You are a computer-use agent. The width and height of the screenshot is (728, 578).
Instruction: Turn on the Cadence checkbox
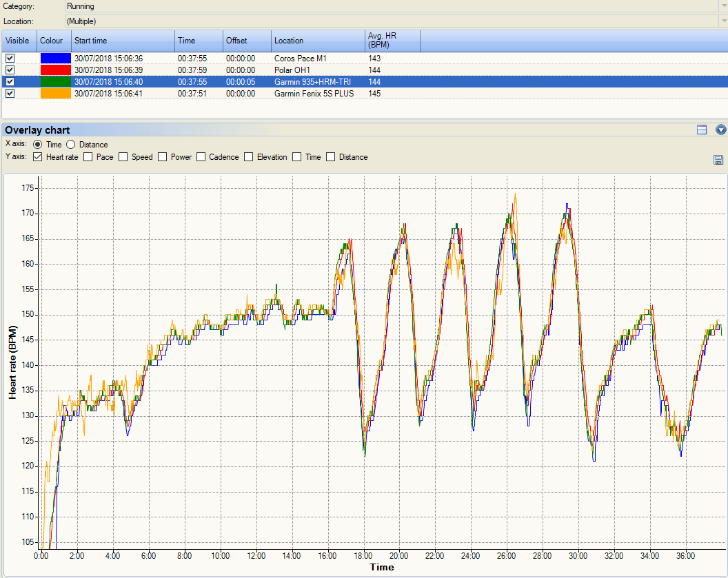201,157
